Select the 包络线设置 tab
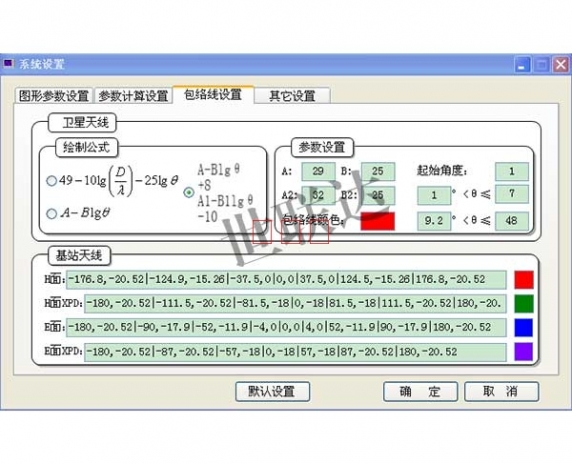 point(213,94)
